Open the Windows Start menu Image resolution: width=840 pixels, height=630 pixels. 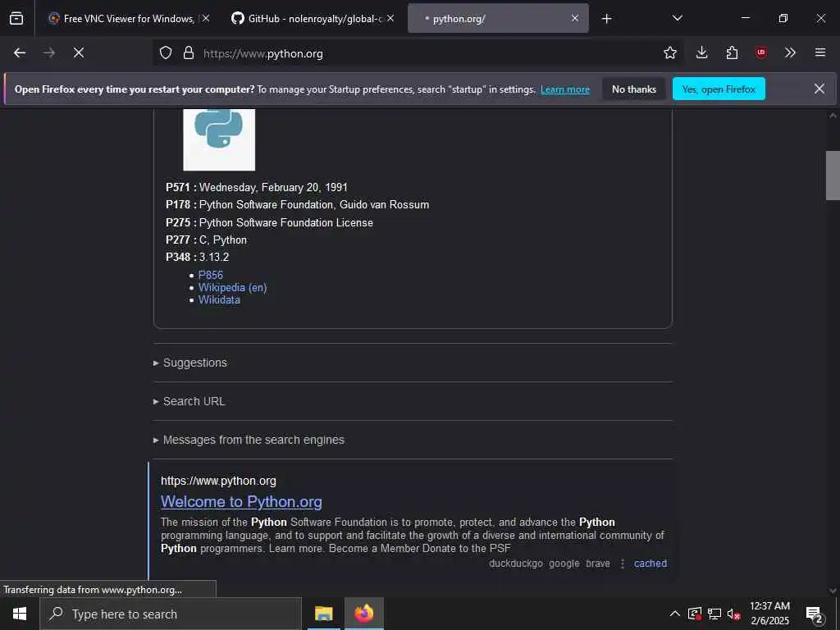point(20,614)
